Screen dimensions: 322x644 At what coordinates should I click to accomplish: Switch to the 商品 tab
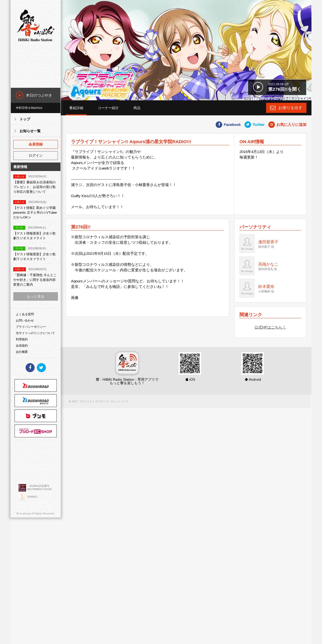point(137,108)
